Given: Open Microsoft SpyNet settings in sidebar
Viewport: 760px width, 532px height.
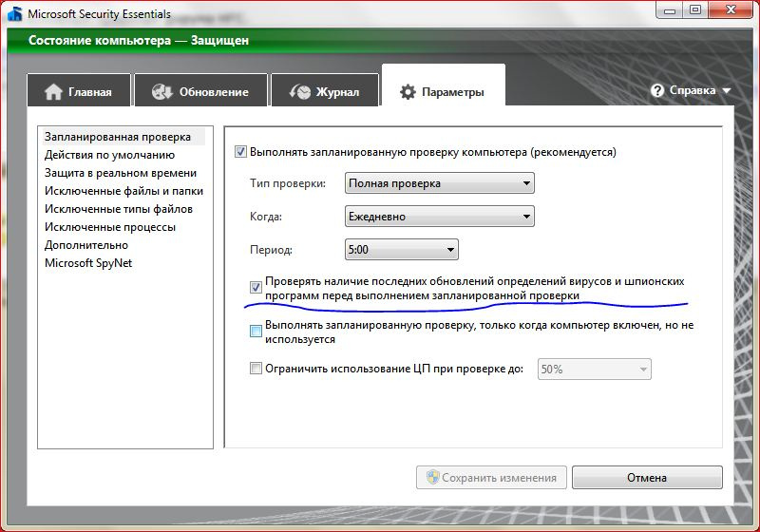Looking at the screenshot, I should coord(88,263).
